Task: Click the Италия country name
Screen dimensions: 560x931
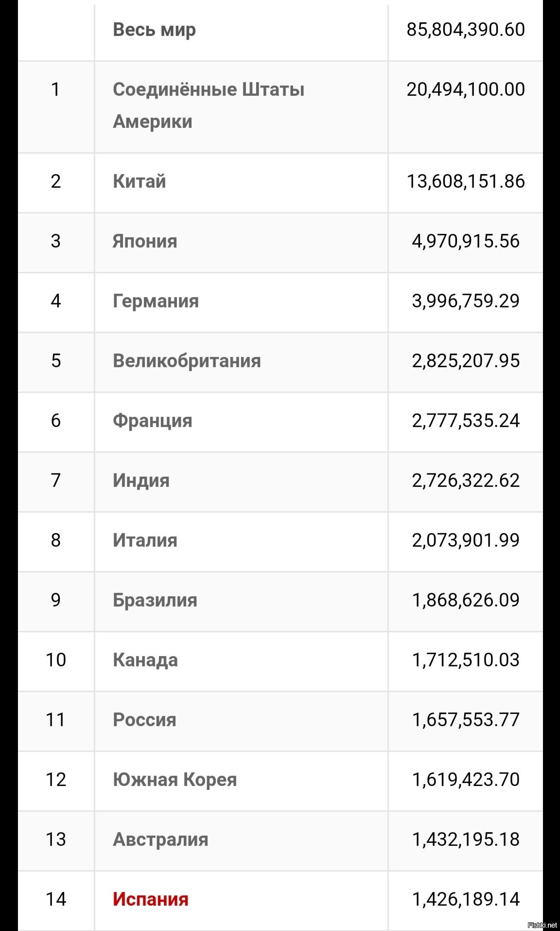Action: [x=145, y=540]
